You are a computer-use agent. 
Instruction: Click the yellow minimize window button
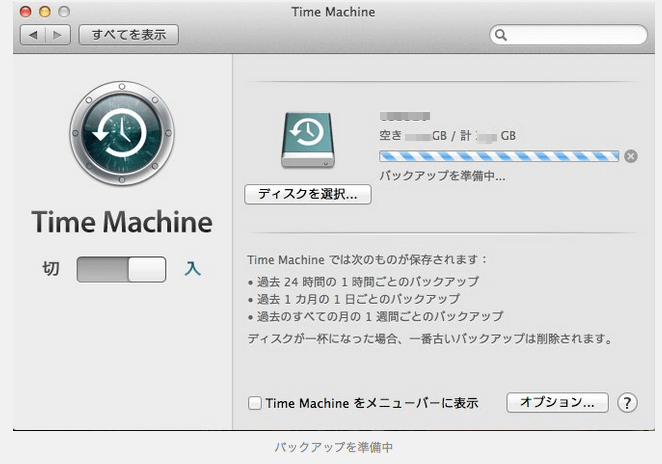pyautogui.click(x=45, y=12)
